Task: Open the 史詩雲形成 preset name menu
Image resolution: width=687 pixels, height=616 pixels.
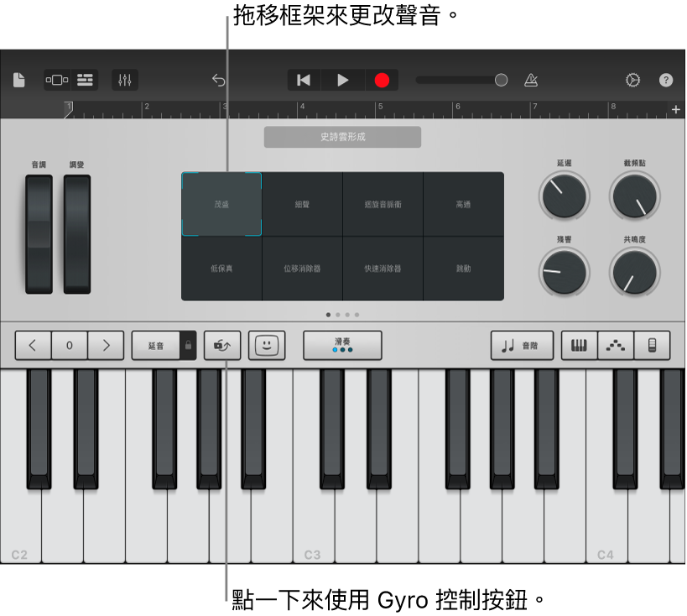Action: click(342, 137)
